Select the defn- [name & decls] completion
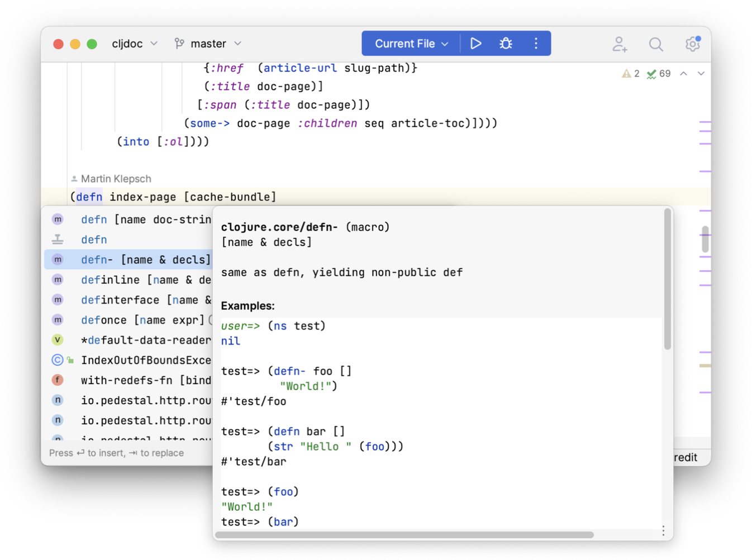The height and width of the screenshot is (560, 752). tap(128, 260)
